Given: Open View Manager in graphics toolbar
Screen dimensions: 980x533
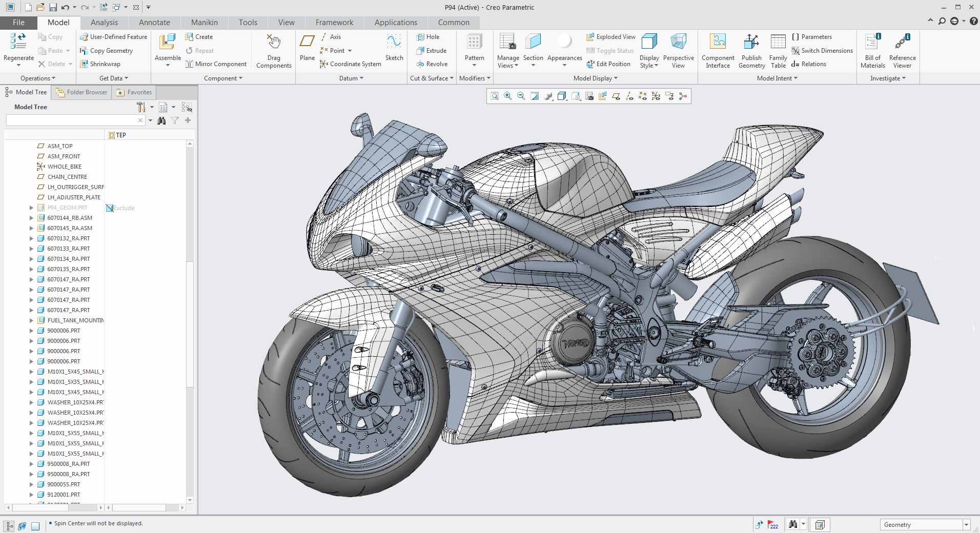Looking at the screenshot, I should (589, 96).
